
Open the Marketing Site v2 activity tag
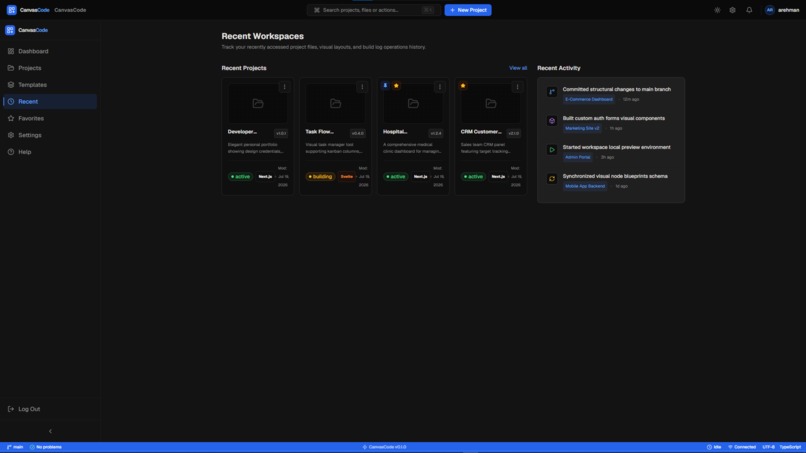click(582, 128)
